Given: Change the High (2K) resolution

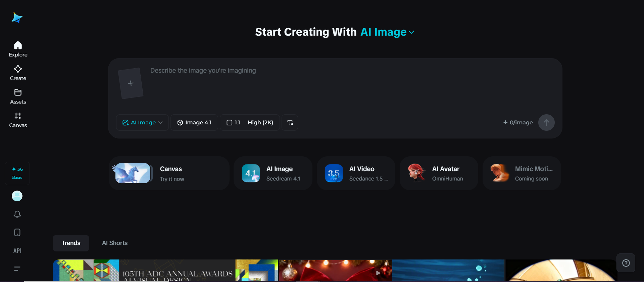Looking at the screenshot, I should 260,123.
